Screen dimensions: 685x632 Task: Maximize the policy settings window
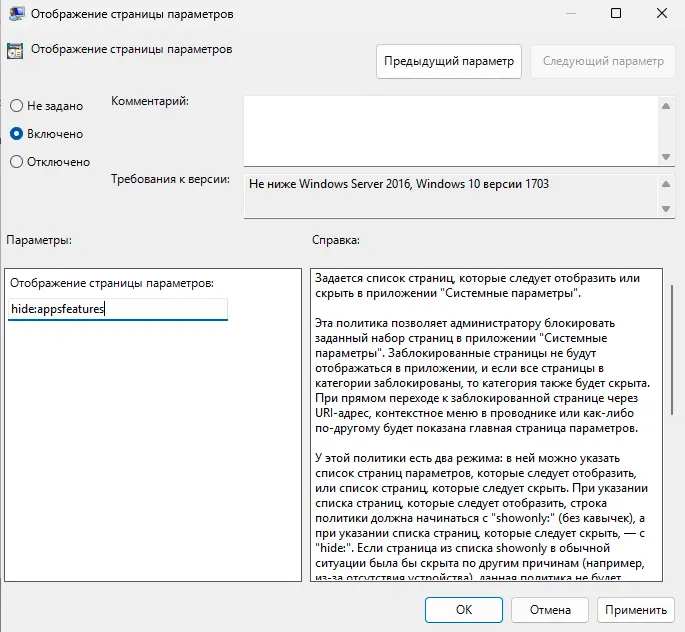coord(615,14)
